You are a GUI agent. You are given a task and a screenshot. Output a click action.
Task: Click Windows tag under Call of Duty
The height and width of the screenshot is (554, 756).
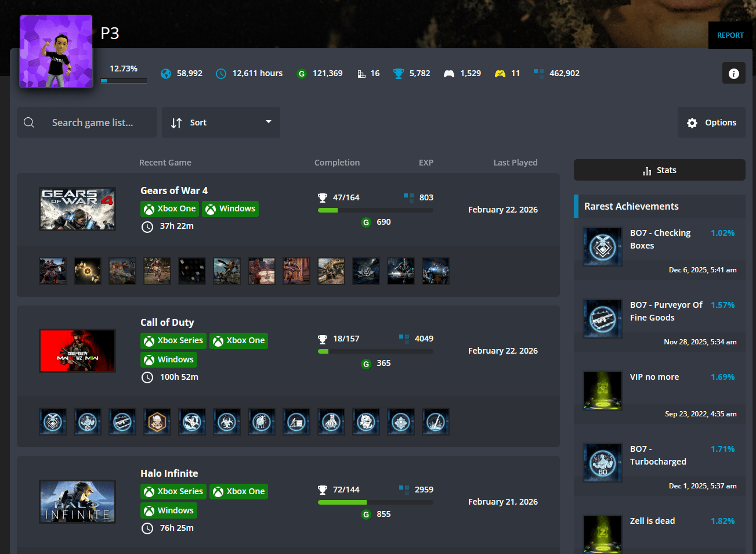click(169, 360)
